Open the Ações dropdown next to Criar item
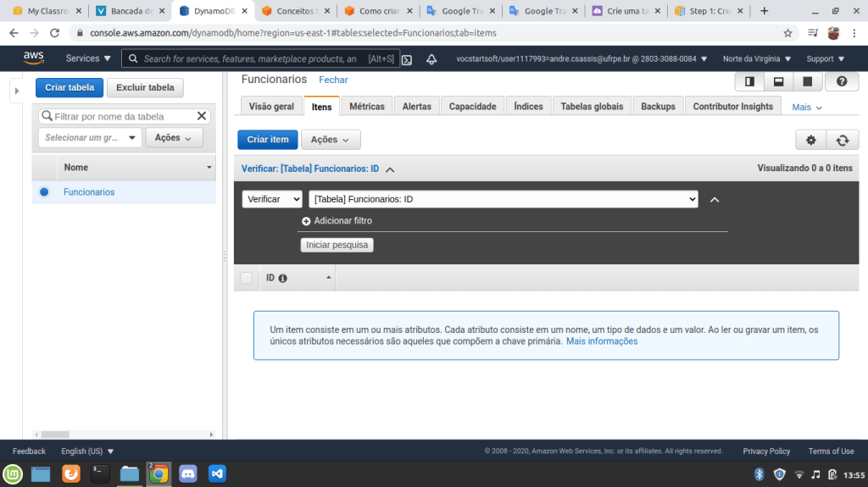 (x=331, y=140)
